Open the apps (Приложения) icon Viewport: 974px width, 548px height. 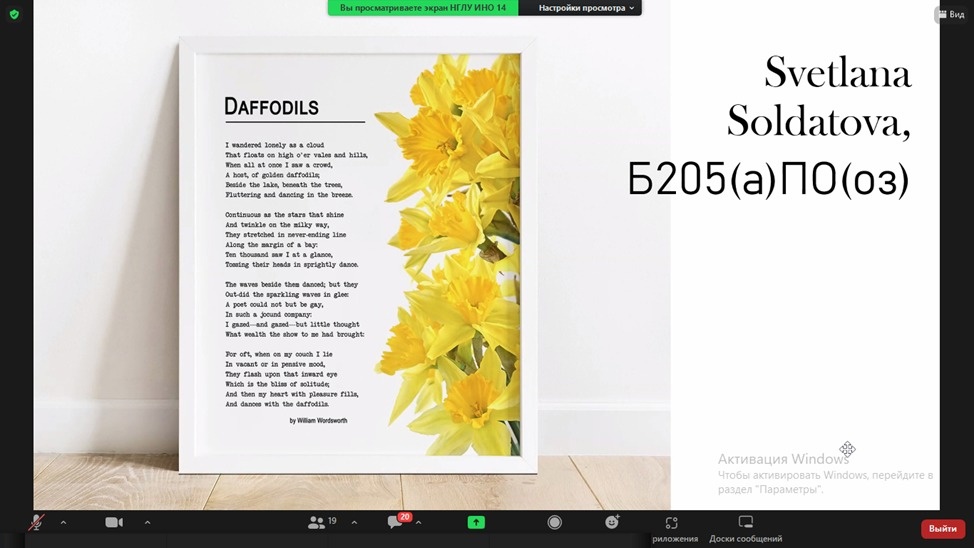[671, 523]
